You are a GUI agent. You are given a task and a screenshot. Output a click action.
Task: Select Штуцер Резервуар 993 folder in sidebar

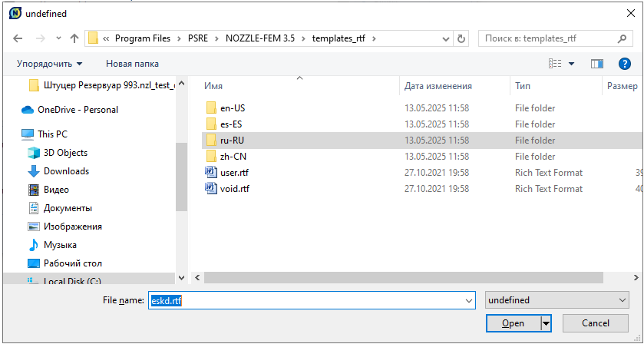pyautogui.click(x=103, y=85)
